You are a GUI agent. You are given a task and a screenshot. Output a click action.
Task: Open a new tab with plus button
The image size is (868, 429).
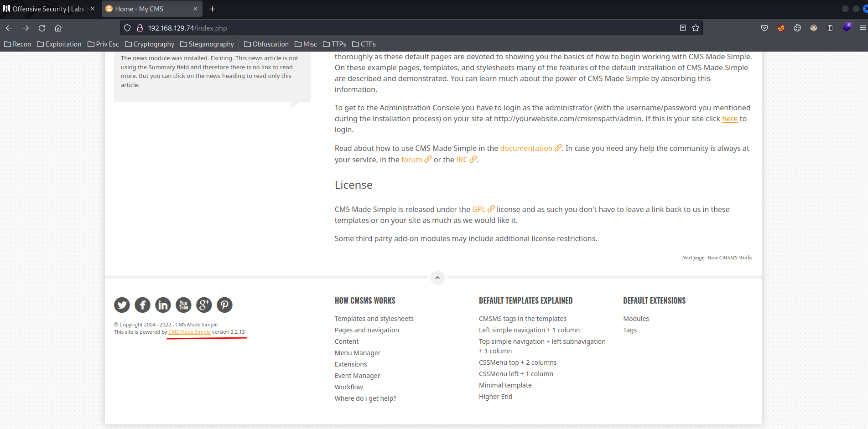(212, 9)
